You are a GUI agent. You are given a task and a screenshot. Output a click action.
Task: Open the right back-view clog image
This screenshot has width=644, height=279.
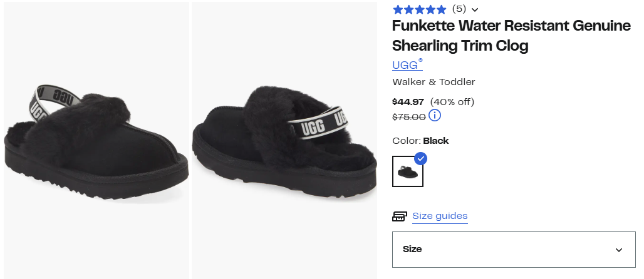(x=284, y=140)
